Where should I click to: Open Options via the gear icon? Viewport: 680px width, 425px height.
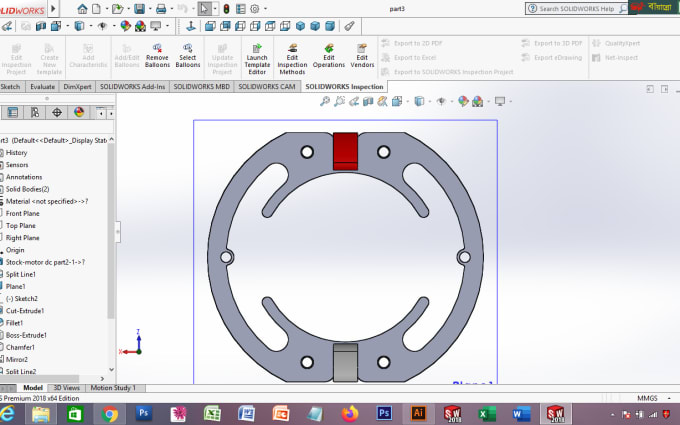(x=255, y=8)
